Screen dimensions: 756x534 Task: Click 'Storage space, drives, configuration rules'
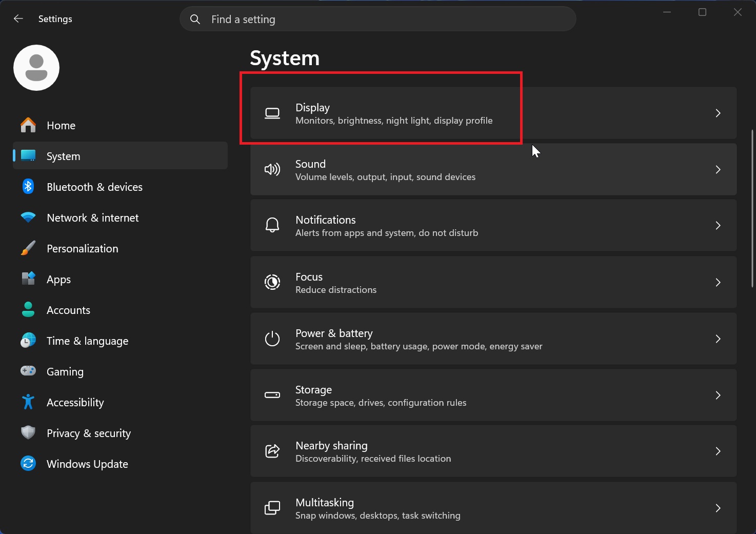point(381,403)
